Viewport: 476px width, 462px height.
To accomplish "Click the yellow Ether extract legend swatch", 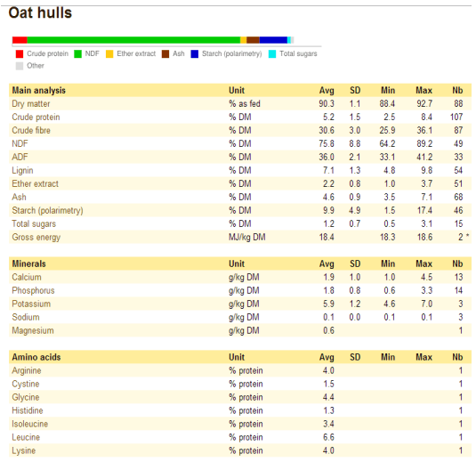I will (109, 54).
